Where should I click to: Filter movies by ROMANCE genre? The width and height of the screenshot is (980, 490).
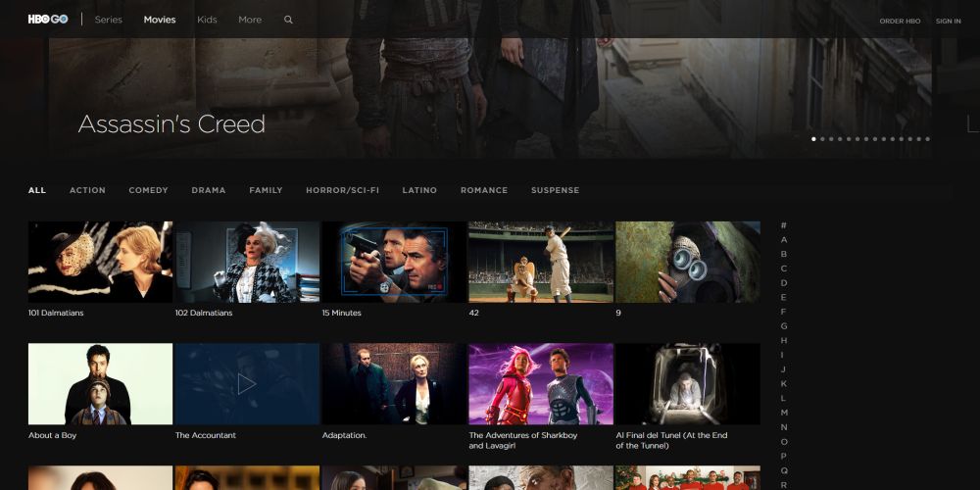(x=484, y=190)
